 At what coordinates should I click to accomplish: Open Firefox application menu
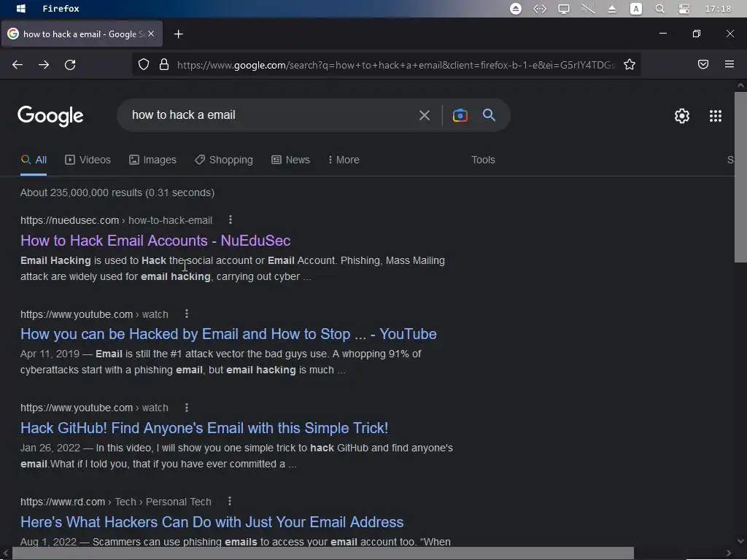pos(729,64)
